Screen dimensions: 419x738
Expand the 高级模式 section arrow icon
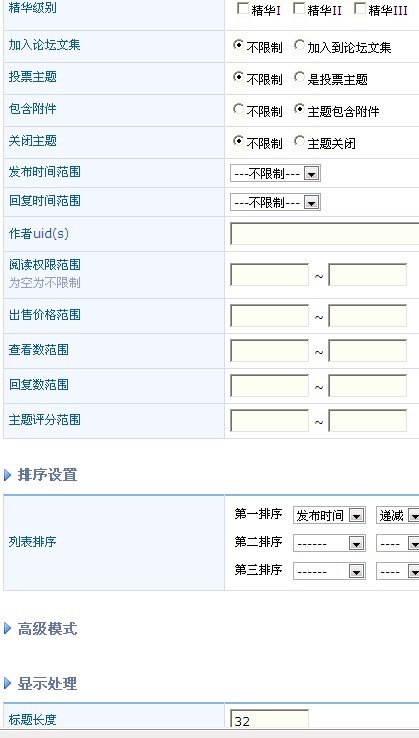[x=8, y=628]
